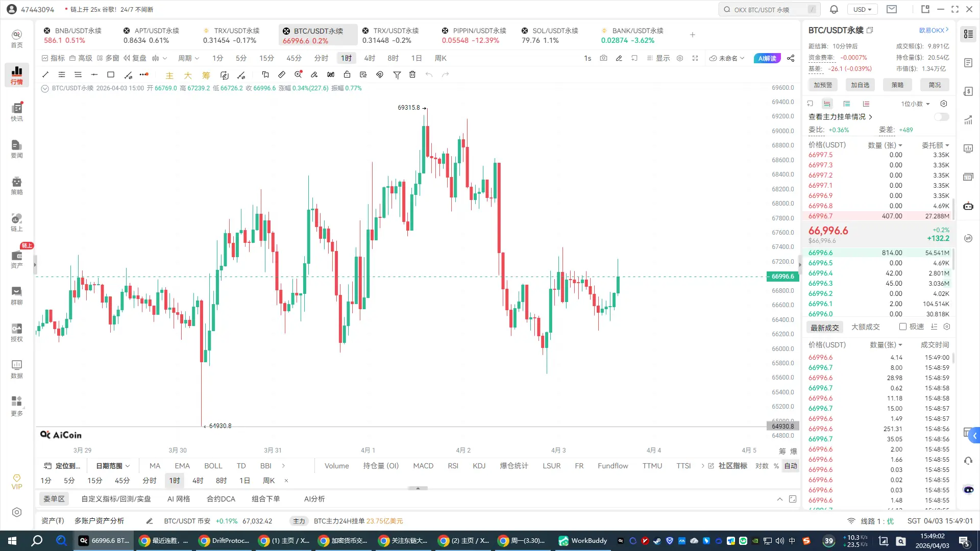Open the USD currency dropdown
Viewport: 980px width, 551px height.
(x=862, y=9)
